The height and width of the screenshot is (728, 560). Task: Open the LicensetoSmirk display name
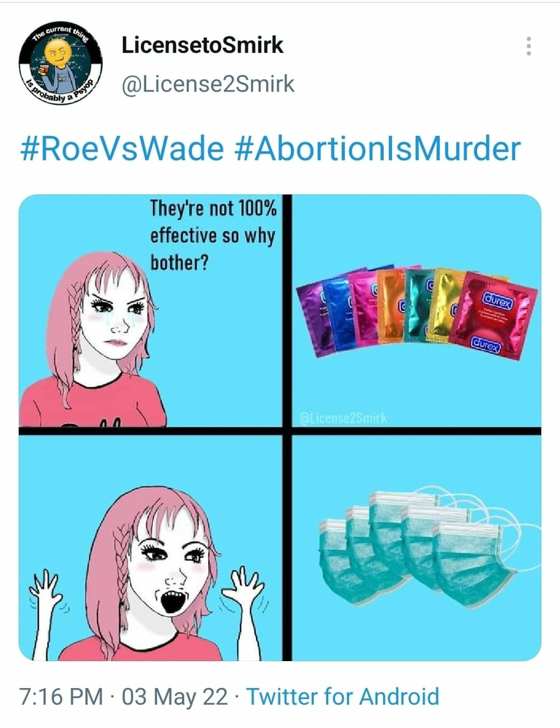pos(202,45)
